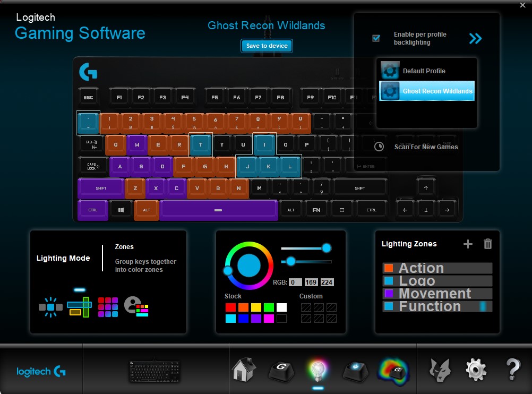Viewport: 532px width, 394px height.
Task: Click the color wheel hue ring handle
Action: (228, 270)
